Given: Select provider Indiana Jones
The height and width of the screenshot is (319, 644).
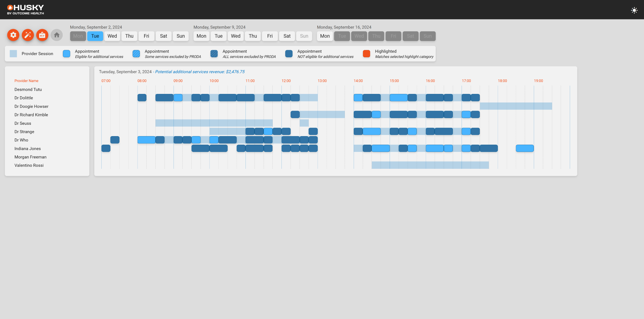Looking at the screenshot, I should [x=28, y=148].
